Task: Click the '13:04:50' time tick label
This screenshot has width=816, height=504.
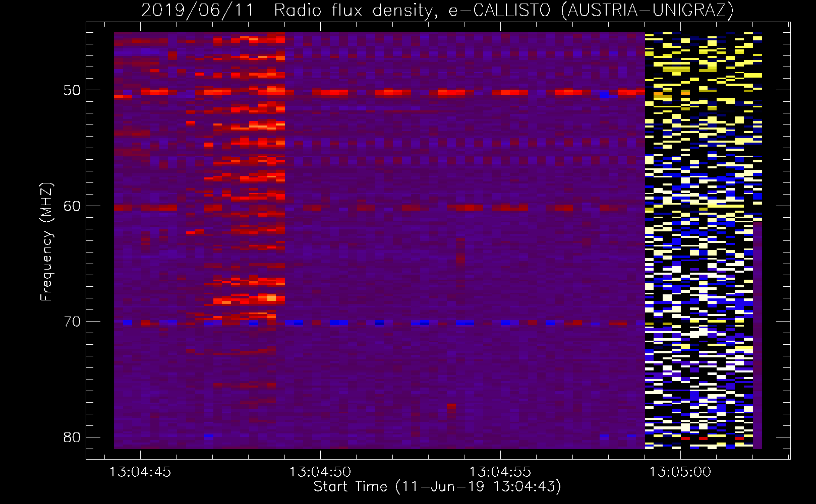Action: point(320,472)
